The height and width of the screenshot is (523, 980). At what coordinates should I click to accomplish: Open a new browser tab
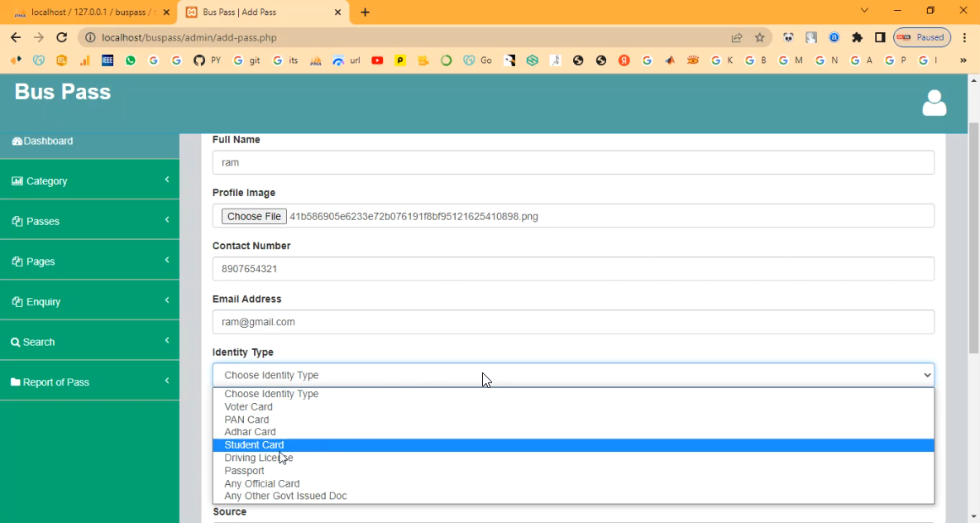pyautogui.click(x=365, y=12)
